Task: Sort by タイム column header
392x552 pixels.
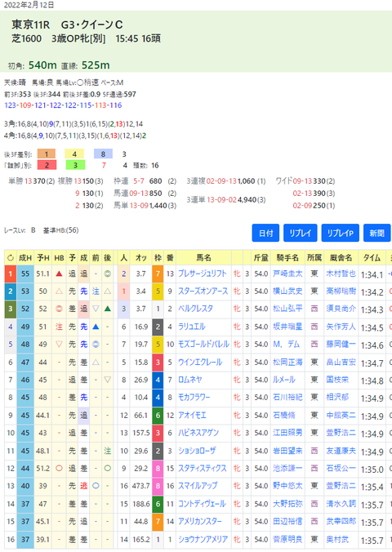Action: coord(372,258)
